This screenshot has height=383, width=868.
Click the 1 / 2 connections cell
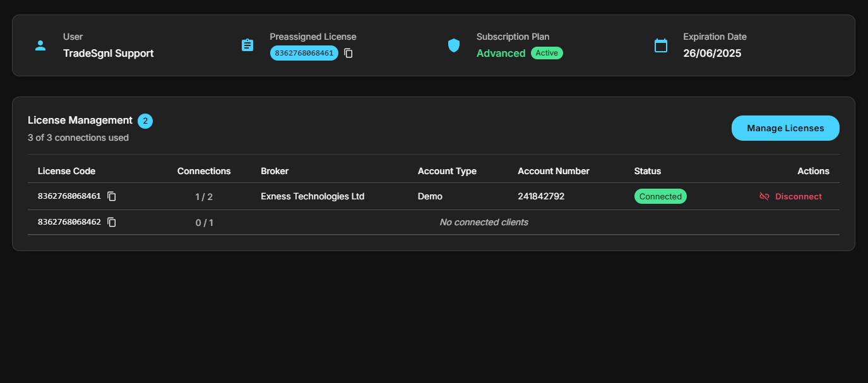(x=204, y=196)
